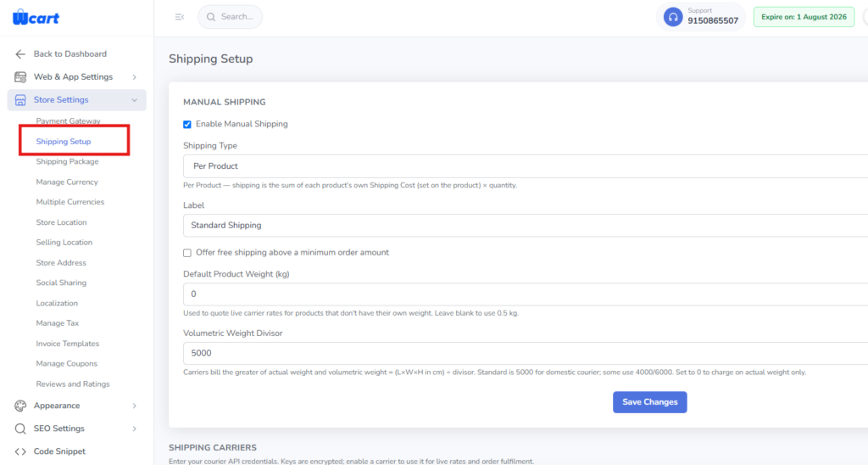Click support number 9150865507
The image size is (868, 465).
point(713,21)
